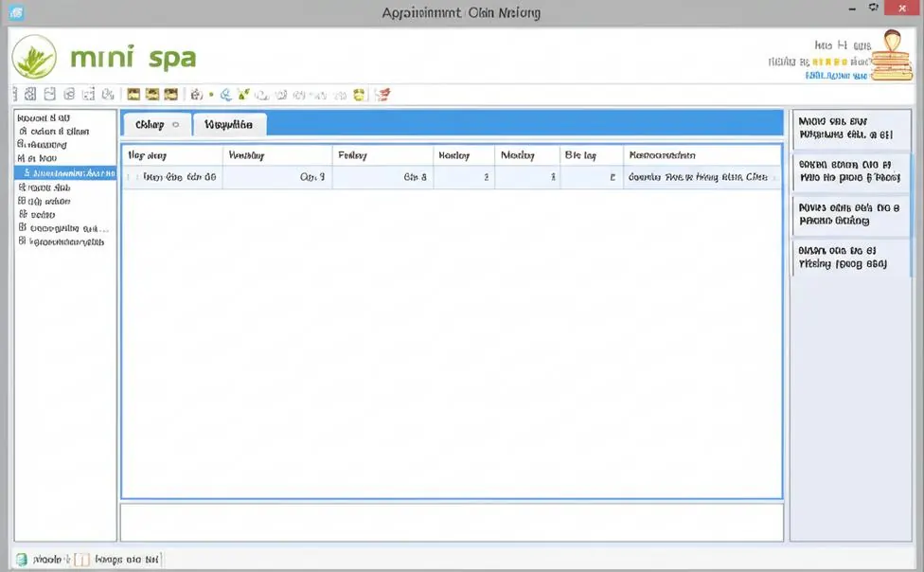Click the save-disk-like icon in the first toolbar group

coord(49,95)
